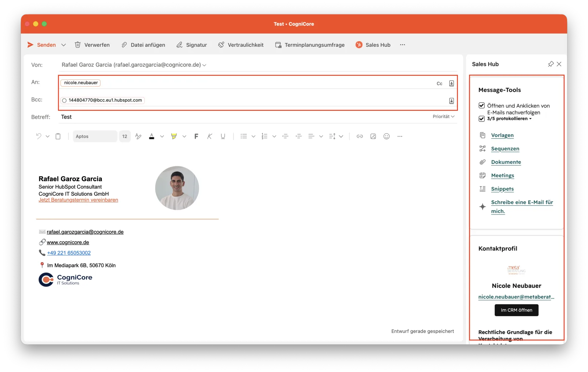The image size is (588, 372).
Task: Open the bullet list style arrow
Action: click(254, 137)
